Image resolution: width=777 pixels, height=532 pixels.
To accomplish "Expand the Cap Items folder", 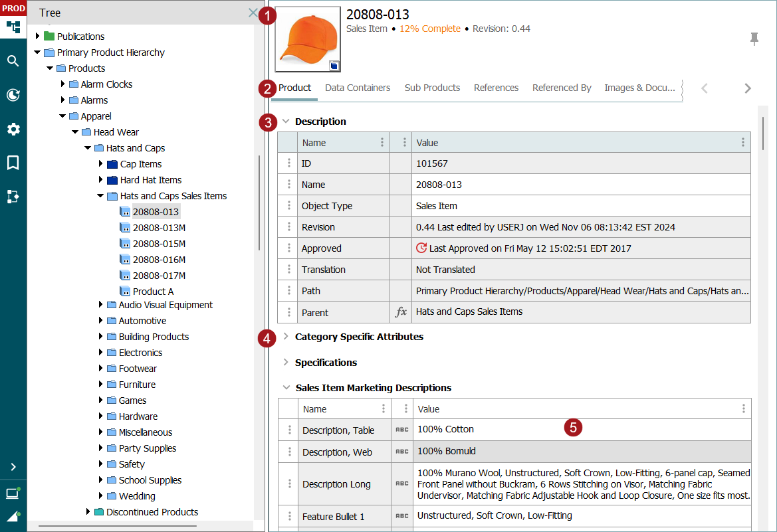I will (x=100, y=164).
